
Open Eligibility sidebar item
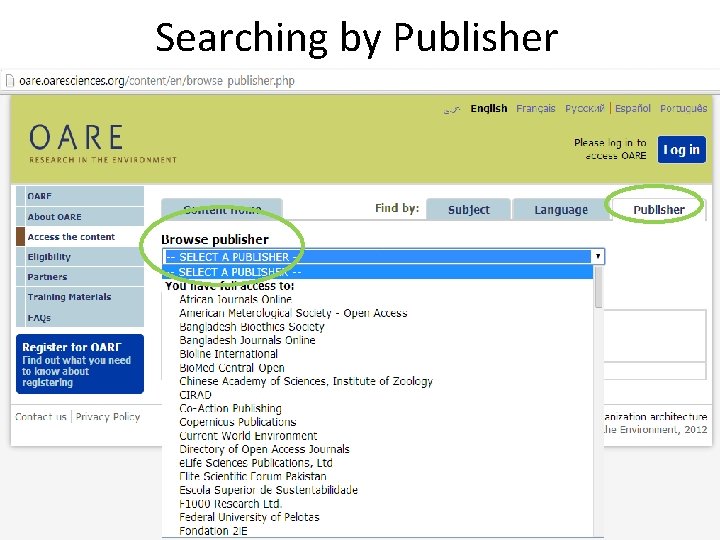pos(80,257)
